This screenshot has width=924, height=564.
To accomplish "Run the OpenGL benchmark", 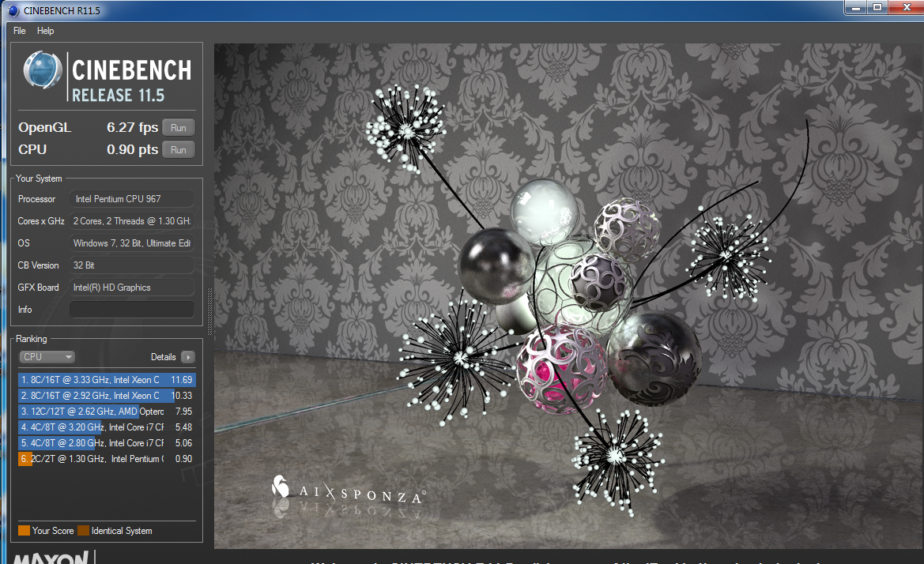I will coord(179,128).
